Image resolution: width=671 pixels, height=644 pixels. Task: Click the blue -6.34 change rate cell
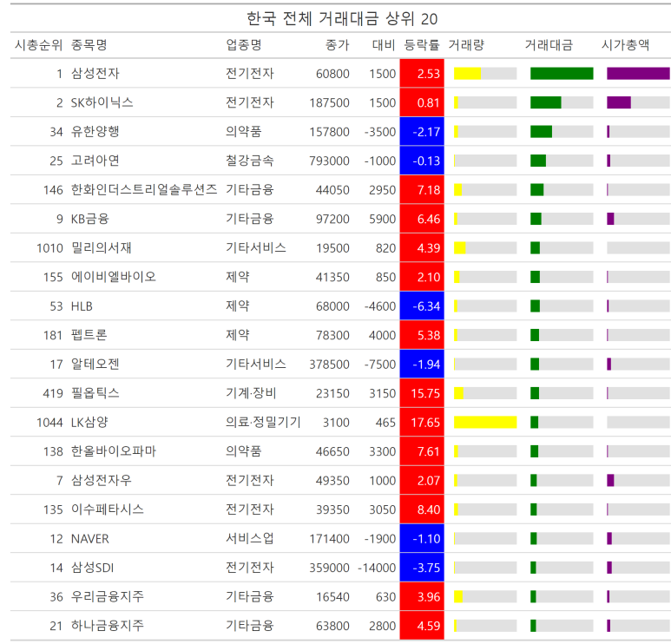pos(422,306)
